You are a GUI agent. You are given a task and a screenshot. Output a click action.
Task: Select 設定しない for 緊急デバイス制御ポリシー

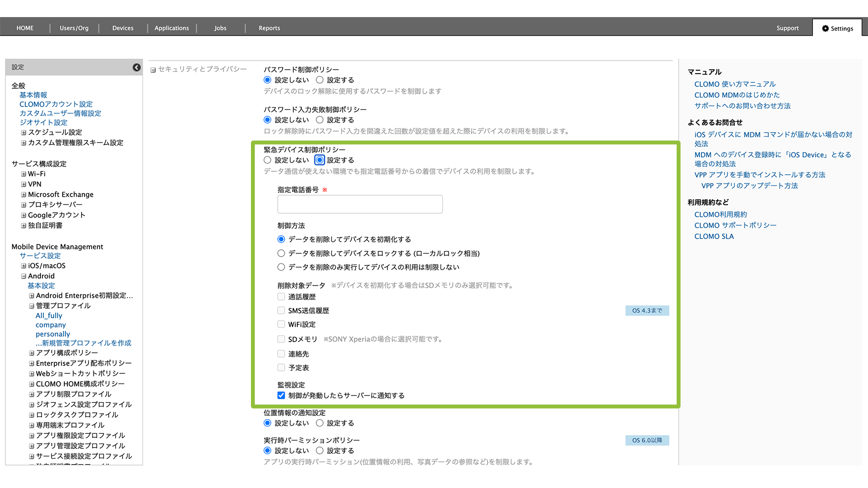click(268, 160)
